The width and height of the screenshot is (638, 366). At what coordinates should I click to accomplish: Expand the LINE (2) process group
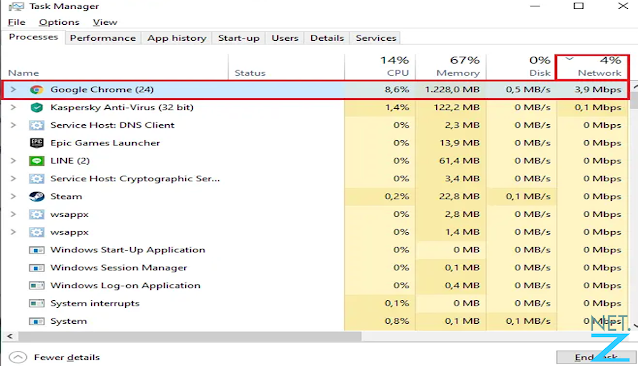(13, 161)
